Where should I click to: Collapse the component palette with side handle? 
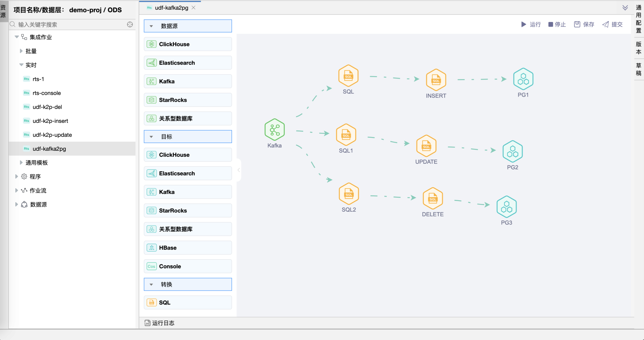pos(238,170)
